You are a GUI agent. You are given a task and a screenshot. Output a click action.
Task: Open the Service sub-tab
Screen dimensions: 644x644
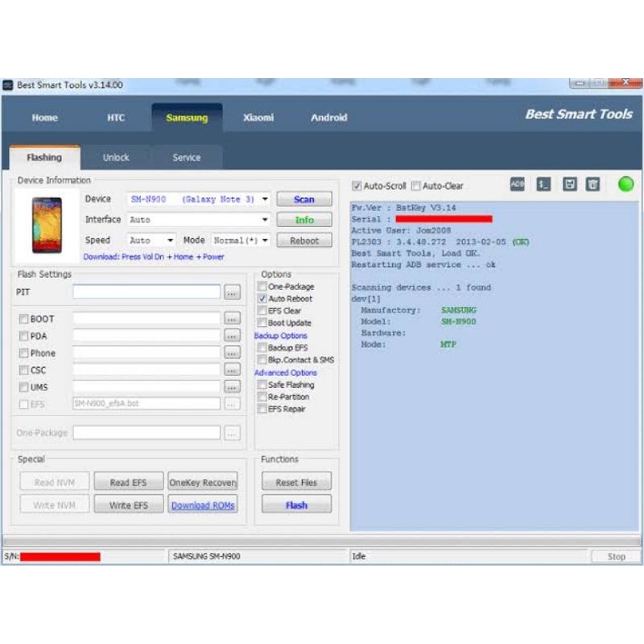[187, 158]
